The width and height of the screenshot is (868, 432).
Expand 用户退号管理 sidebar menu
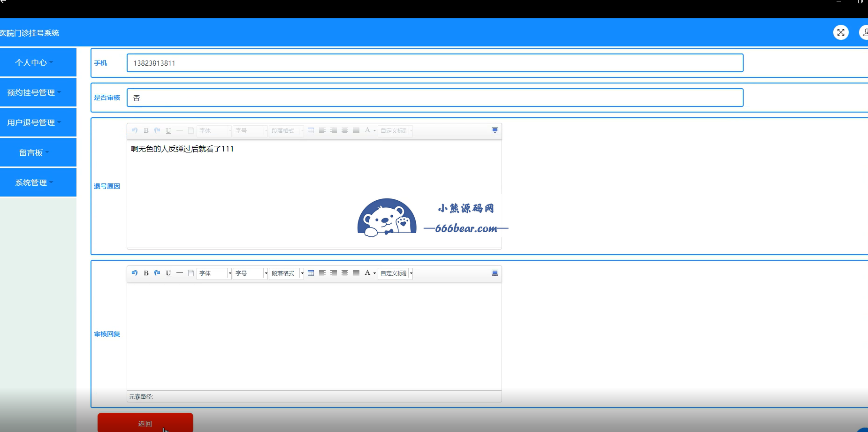(38, 122)
